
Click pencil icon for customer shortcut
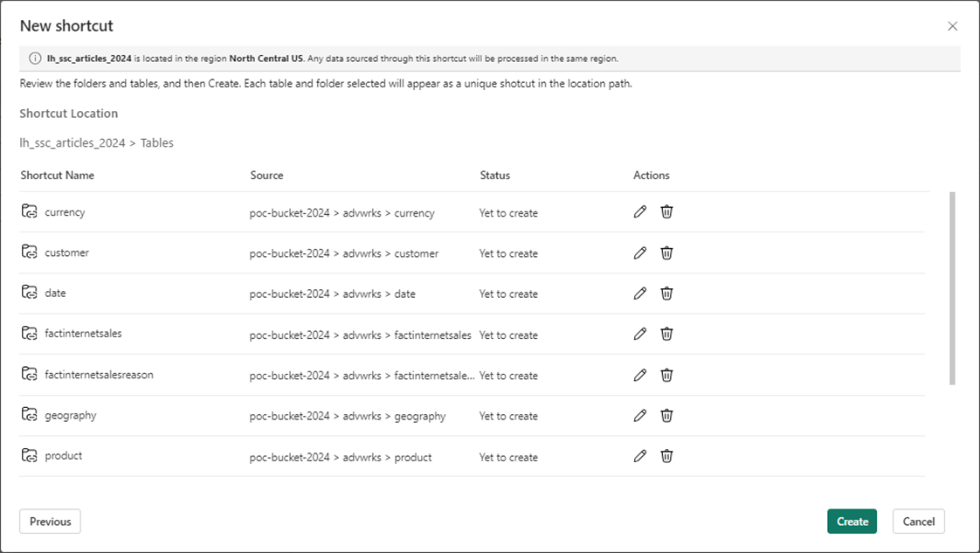point(640,252)
